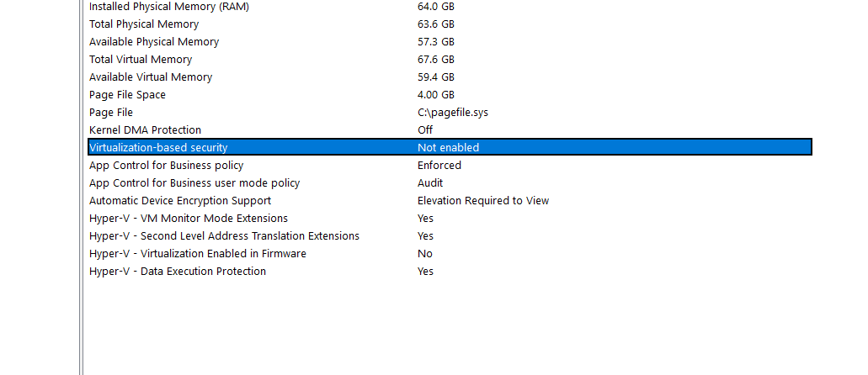Screen dimensions: 868x375
Task: Click Hyper-V - Virtualization Enabled in Firmware
Action: click(198, 254)
